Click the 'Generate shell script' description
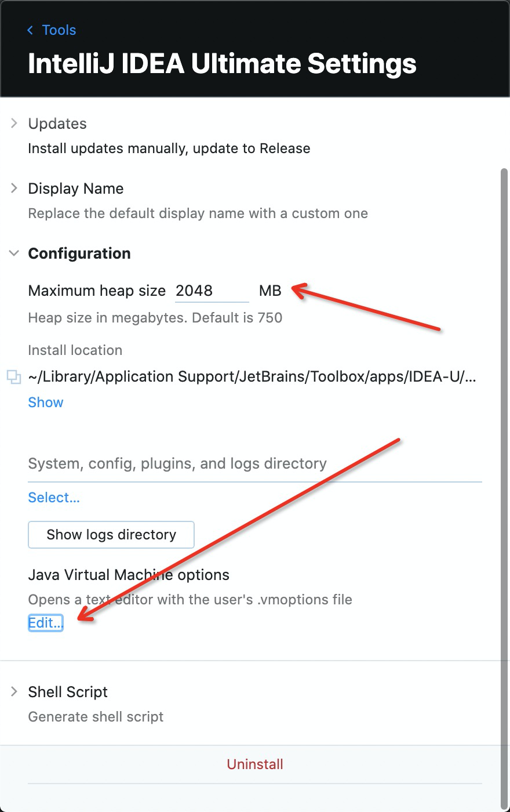The image size is (510, 812). 96,717
